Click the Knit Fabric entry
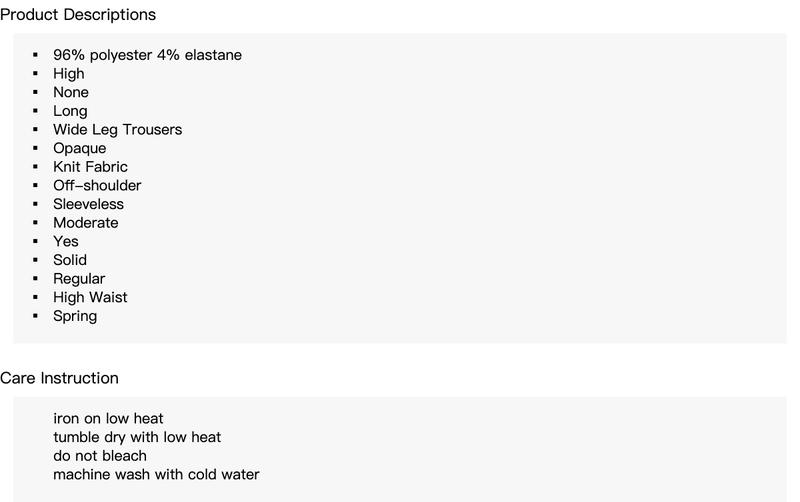Screen dimensions: 800x502 click(90, 167)
